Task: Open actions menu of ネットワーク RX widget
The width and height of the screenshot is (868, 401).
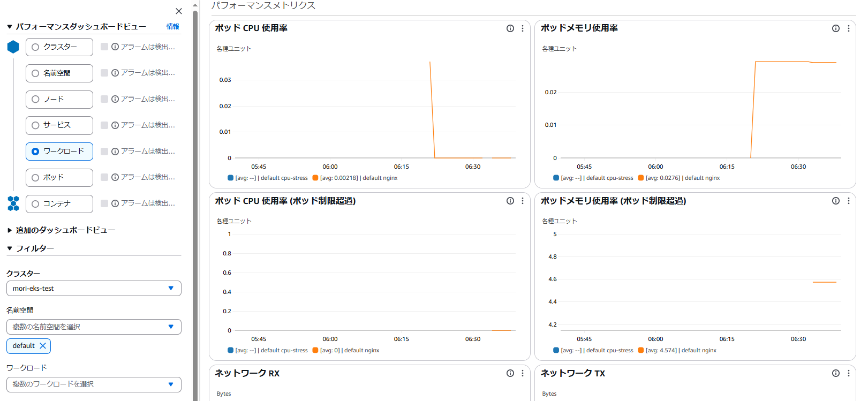Action: (x=523, y=373)
